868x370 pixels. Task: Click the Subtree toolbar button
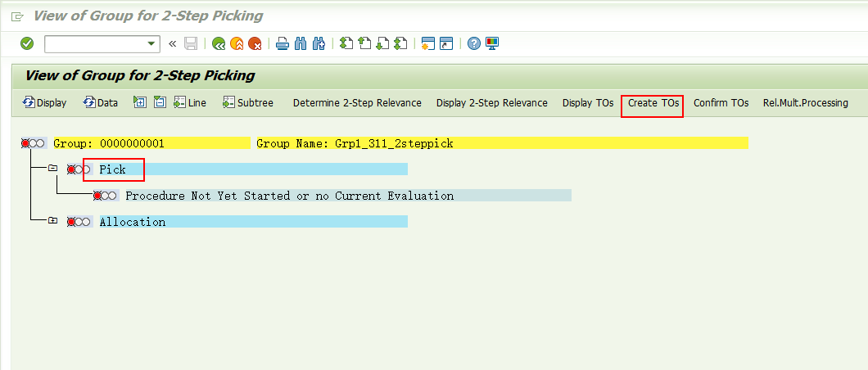[x=248, y=103]
